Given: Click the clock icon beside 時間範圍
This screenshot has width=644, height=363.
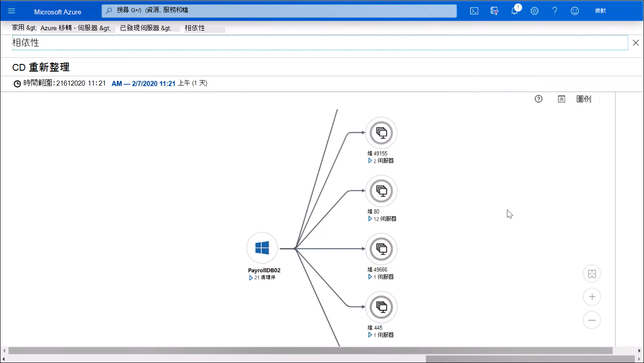Looking at the screenshot, I should tap(17, 83).
